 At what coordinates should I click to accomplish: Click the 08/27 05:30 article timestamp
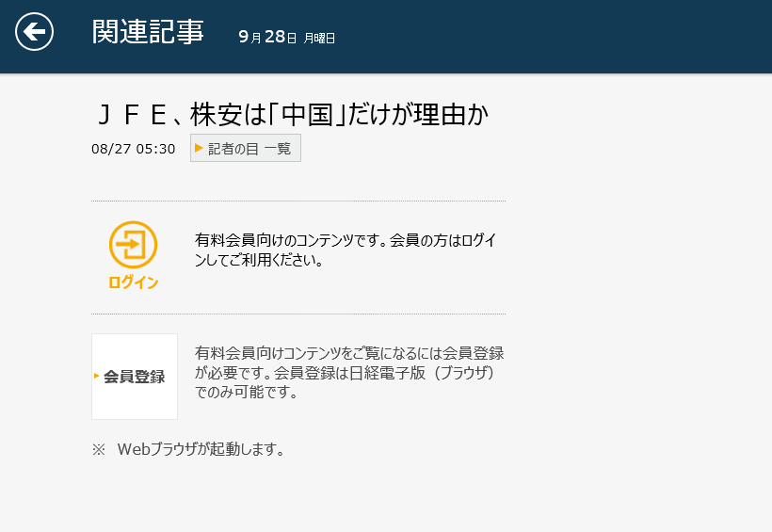point(134,149)
